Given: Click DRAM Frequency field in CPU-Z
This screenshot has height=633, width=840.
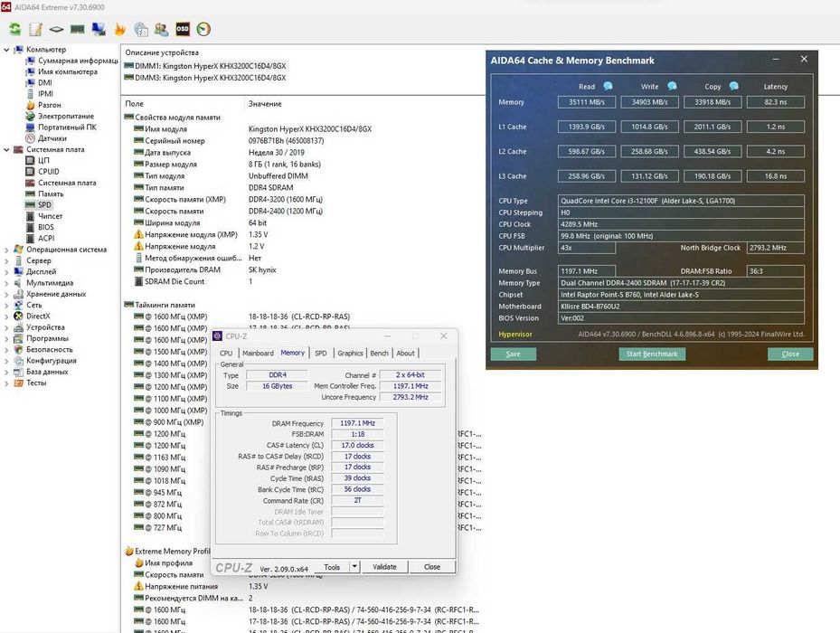Looking at the screenshot, I should (x=357, y=423).
